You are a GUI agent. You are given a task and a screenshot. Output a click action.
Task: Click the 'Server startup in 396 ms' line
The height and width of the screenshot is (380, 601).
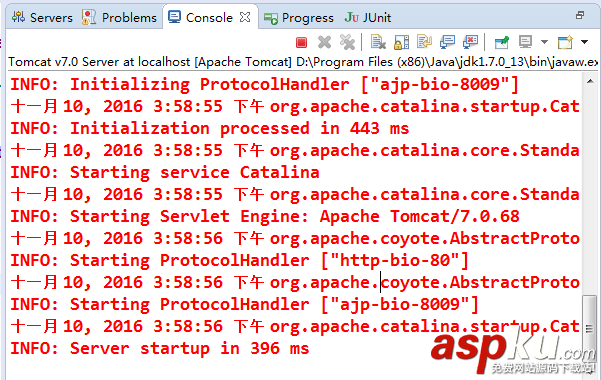[x=159, y=349]
